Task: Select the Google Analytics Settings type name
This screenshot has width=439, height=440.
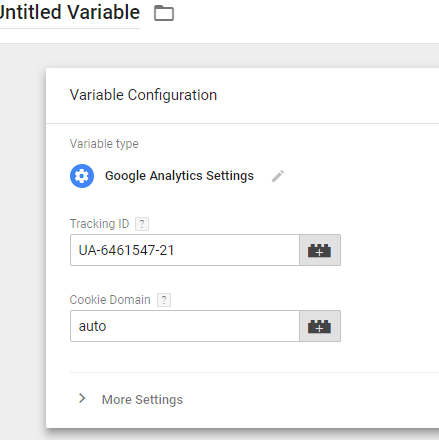Action: (x=179, y=176)
